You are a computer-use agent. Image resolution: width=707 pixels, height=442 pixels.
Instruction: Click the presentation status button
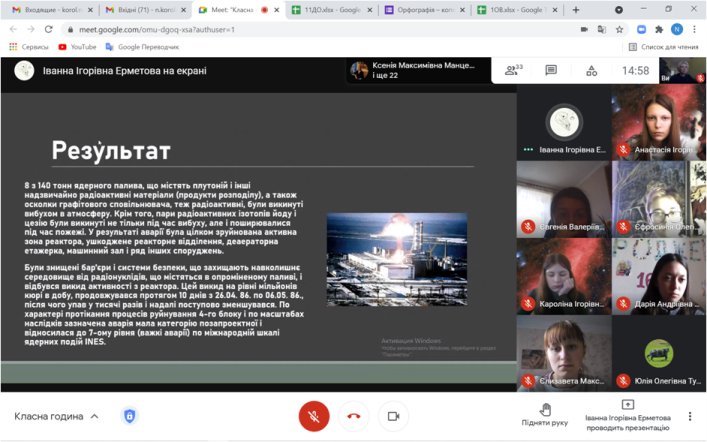point(627,415)
